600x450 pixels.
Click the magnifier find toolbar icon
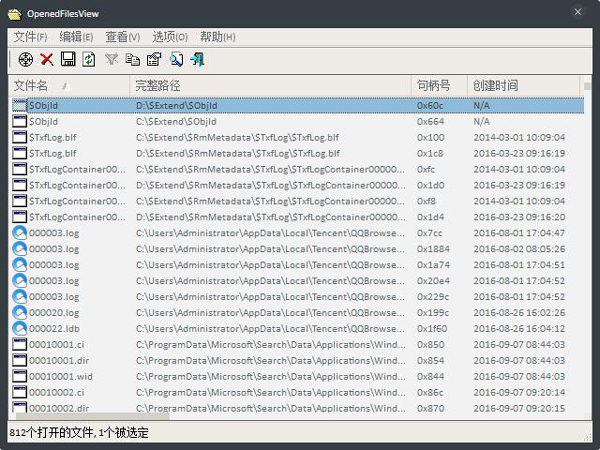(176, 59)
